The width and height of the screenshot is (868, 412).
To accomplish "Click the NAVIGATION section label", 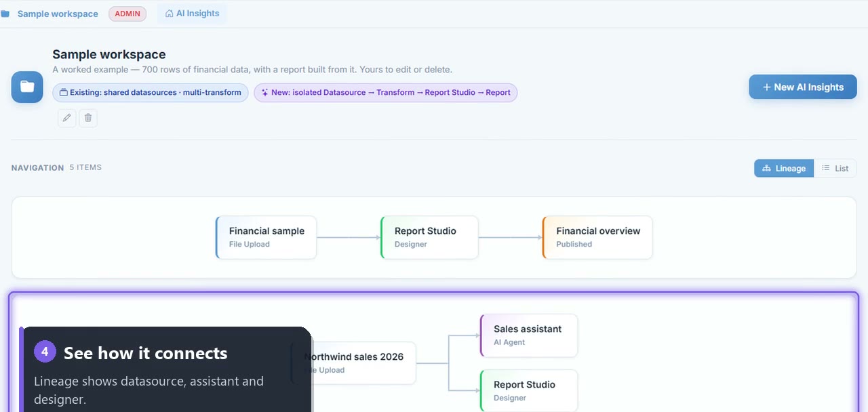I will [x=37, y=167].
